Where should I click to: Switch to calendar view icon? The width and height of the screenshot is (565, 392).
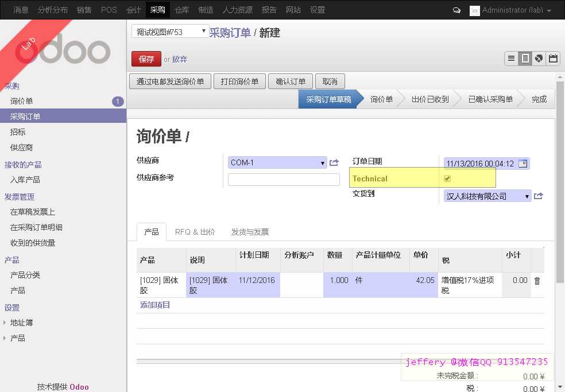point(553,59)
